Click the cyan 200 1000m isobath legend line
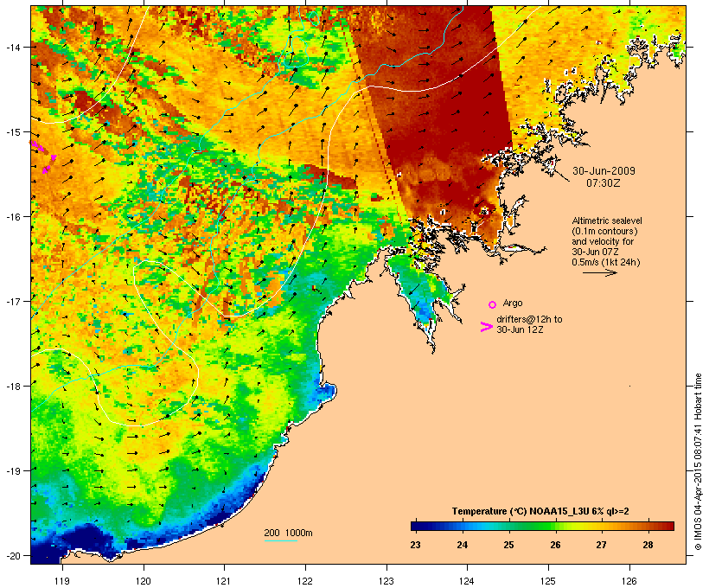This screenshot has width=709, height=588. [281, 540]
